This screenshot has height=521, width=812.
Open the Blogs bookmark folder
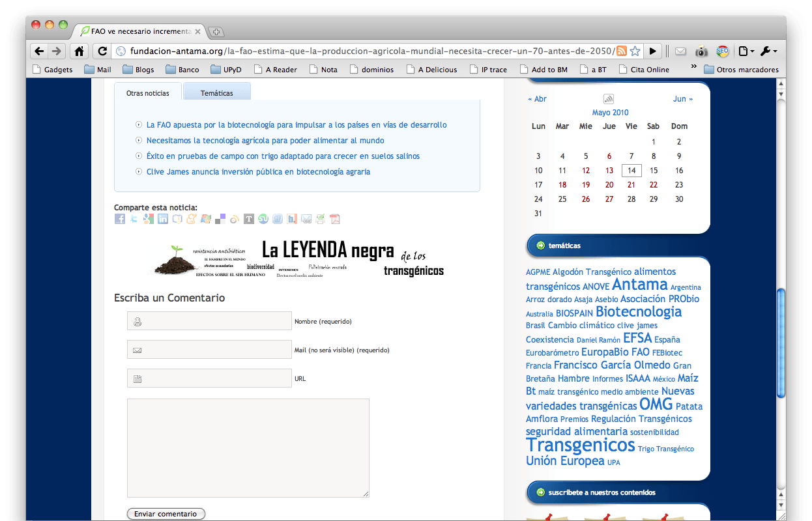tap(138, 70)
